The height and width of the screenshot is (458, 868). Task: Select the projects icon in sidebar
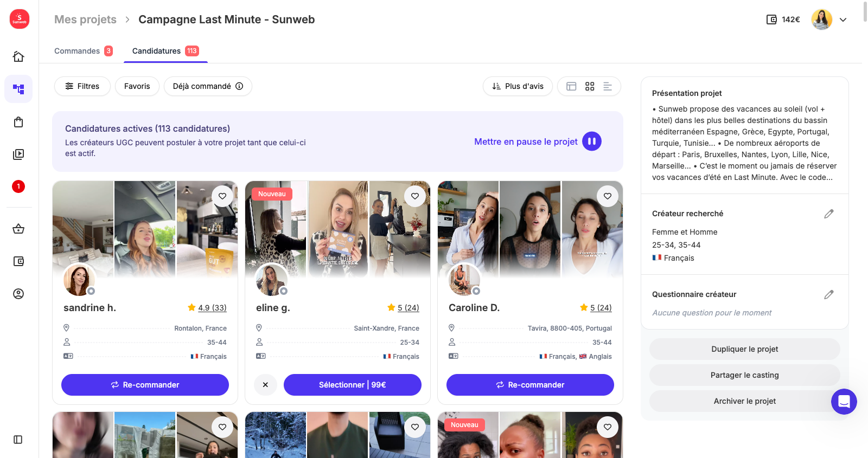[x=18, y=89]
